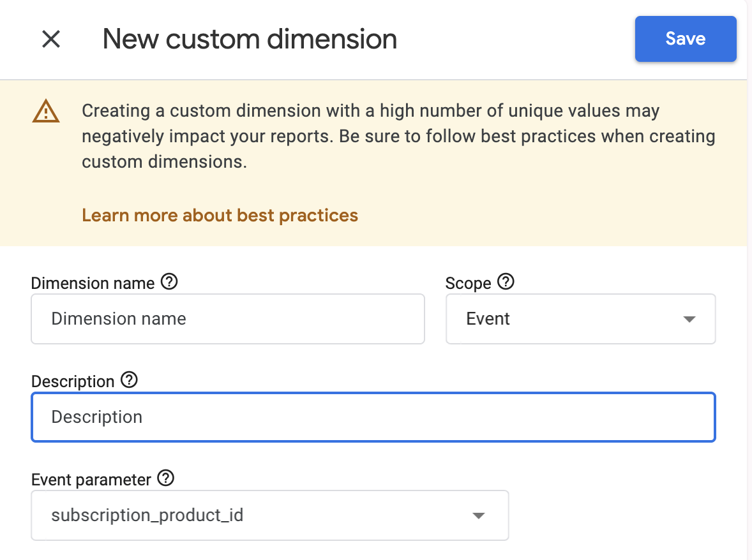Save the new custom dimension
The height and width of the screenshot is (560, 752).
[686, 39]
